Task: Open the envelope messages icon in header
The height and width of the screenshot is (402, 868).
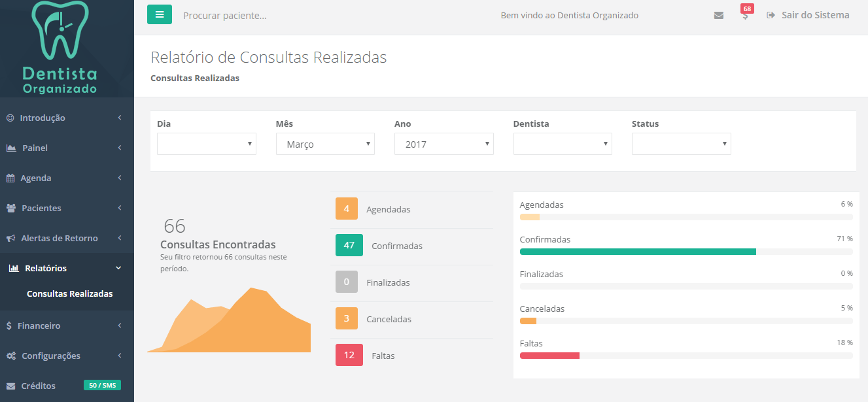Action: pyautogui.click(x=718, y=15)
